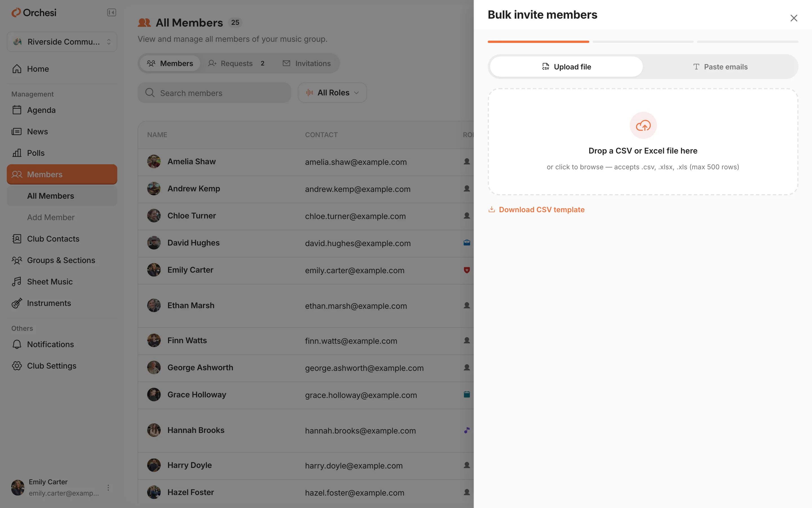
Task: Click chloe.turner@example.com
Action: pos(355,216)
